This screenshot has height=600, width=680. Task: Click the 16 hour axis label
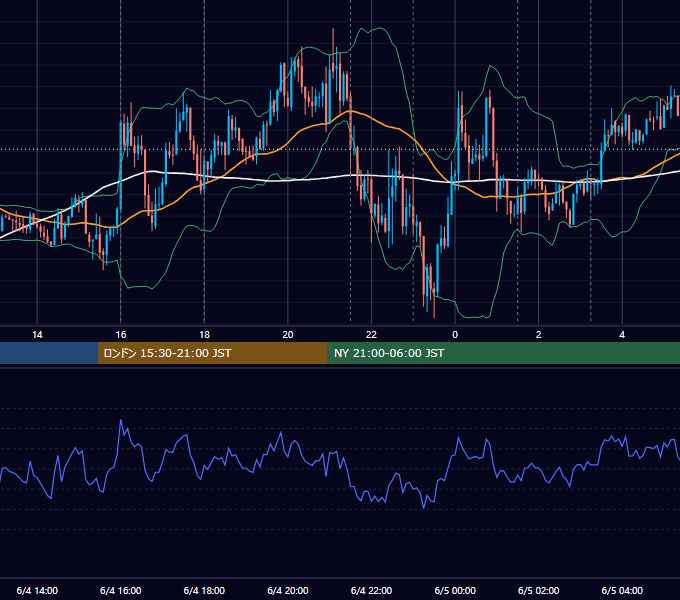(x=121, y=335)
